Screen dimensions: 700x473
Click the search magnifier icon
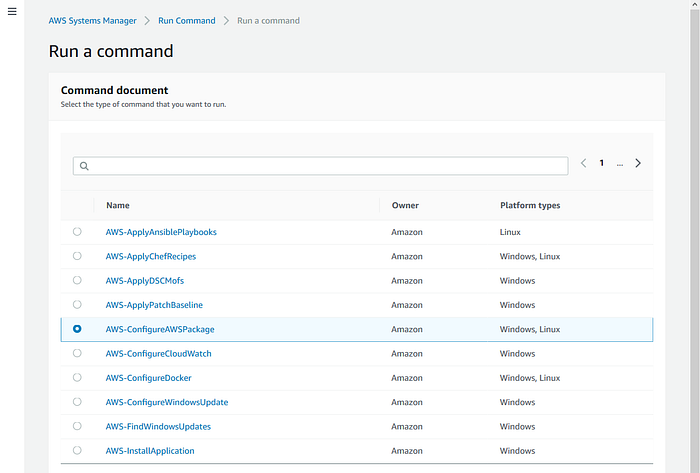[84, 166]
